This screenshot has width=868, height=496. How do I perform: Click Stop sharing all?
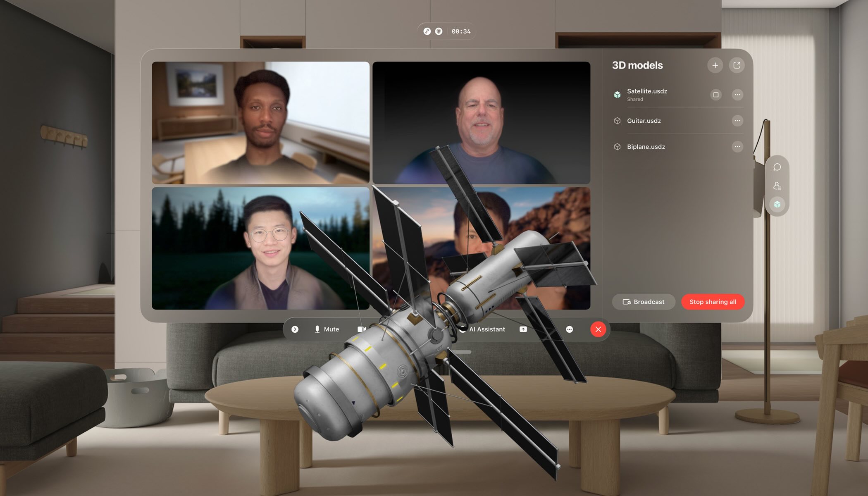(x=713, y=302)
